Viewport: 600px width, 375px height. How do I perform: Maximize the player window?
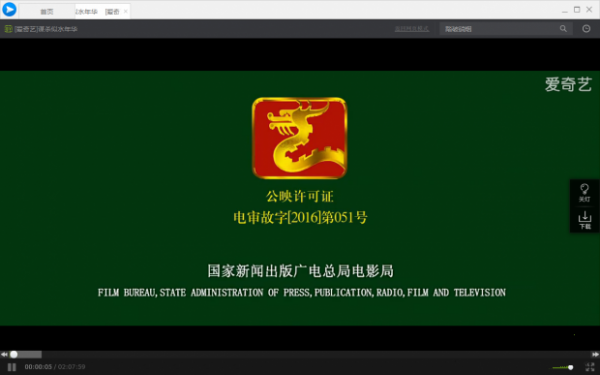pos(577,10)
